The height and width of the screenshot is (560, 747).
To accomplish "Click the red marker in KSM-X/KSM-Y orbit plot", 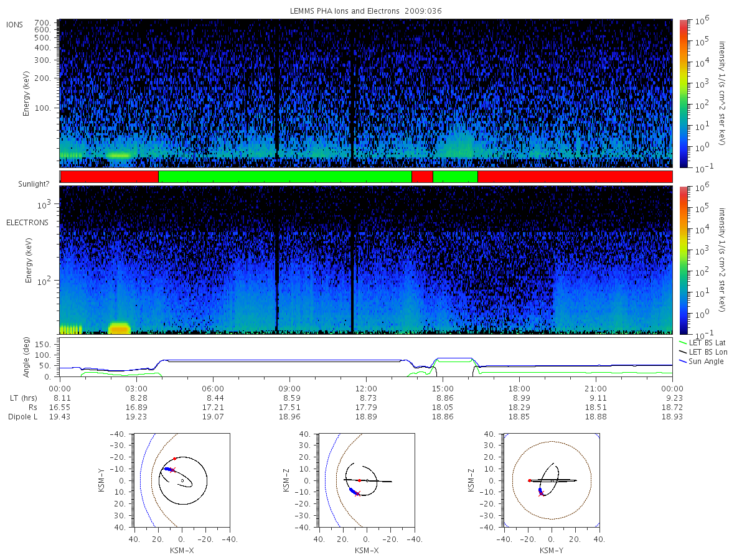I will point(175,459).
